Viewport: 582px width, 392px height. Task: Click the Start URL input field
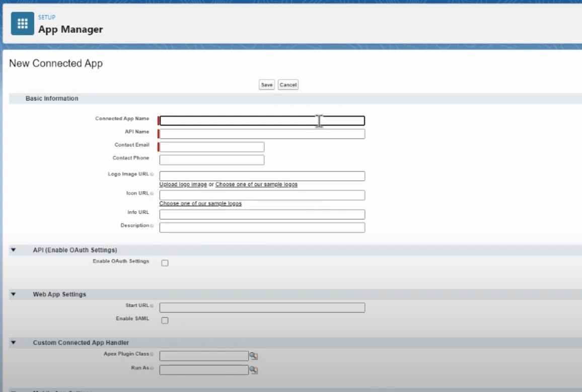pyautogui.click(x=262, y=307)
